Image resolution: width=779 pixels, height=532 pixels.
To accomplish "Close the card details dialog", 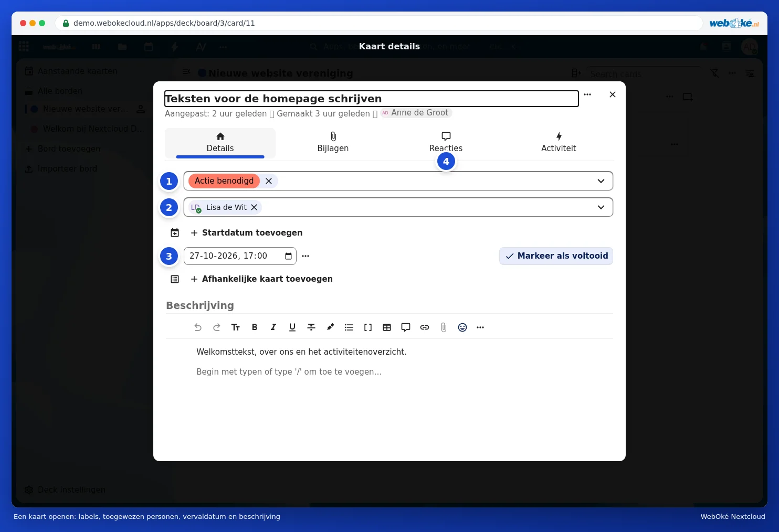I will (613, 94).
